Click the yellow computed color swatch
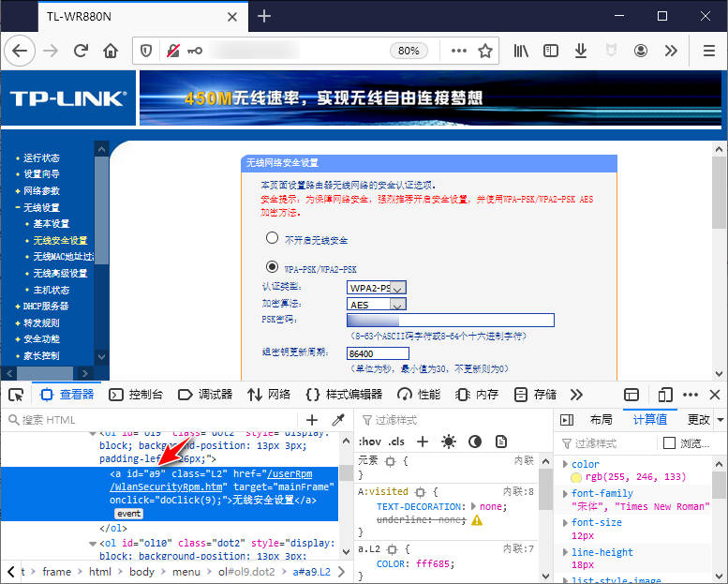 [x=576, y=478]
